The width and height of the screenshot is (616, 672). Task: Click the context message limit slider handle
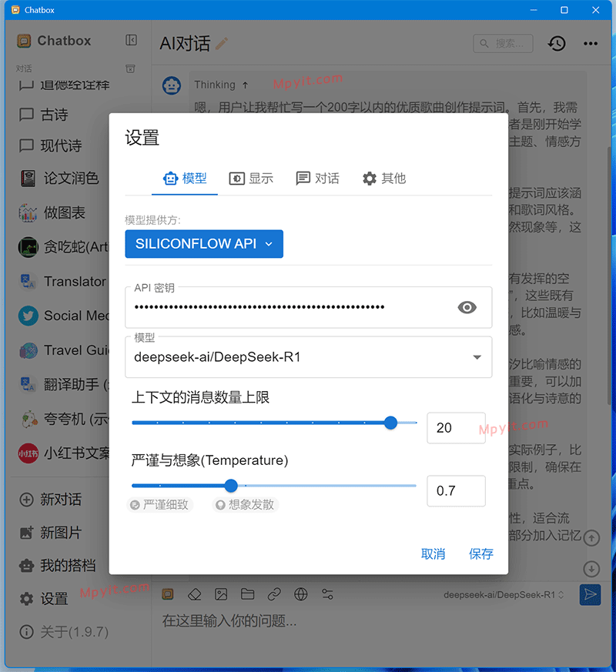[390, 423]
